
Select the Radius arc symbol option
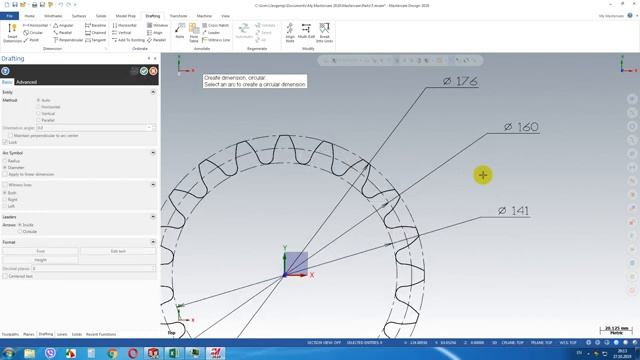click(x=5, y=161)
